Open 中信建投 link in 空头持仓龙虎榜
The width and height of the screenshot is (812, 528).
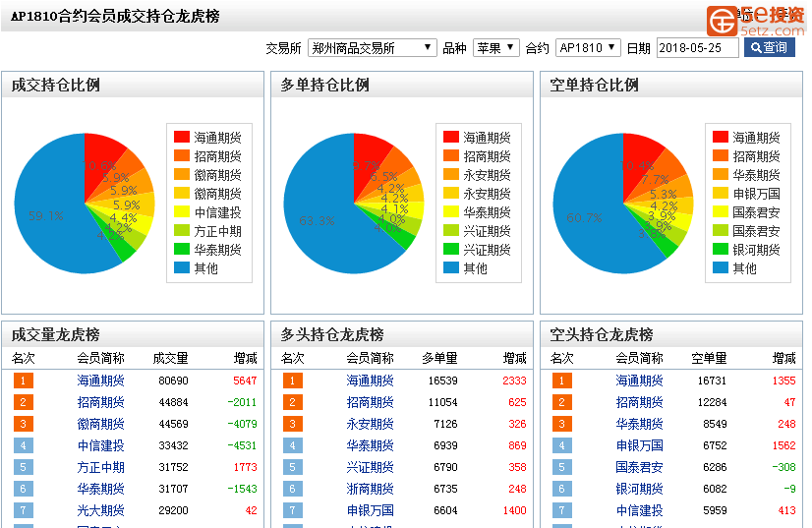640,510
